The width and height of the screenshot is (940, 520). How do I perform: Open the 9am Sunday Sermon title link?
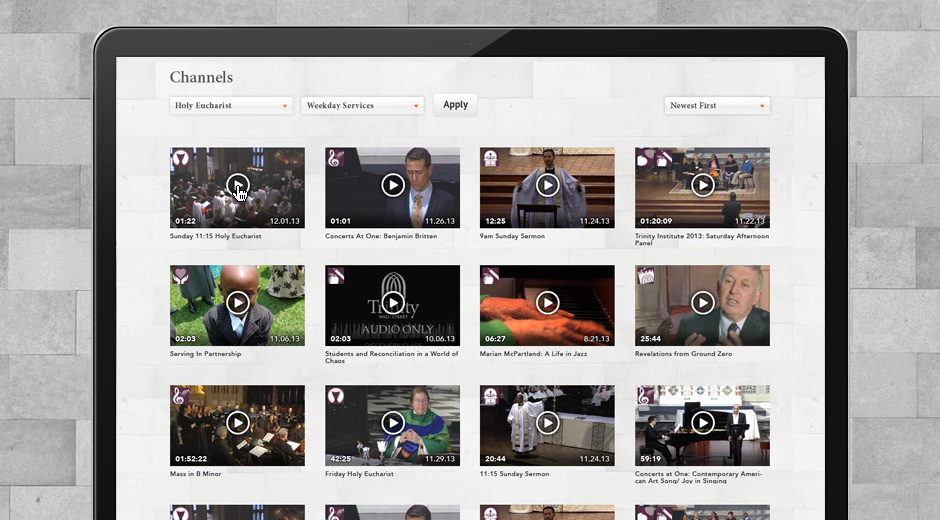pyautogui.click(x=512, y=236)
